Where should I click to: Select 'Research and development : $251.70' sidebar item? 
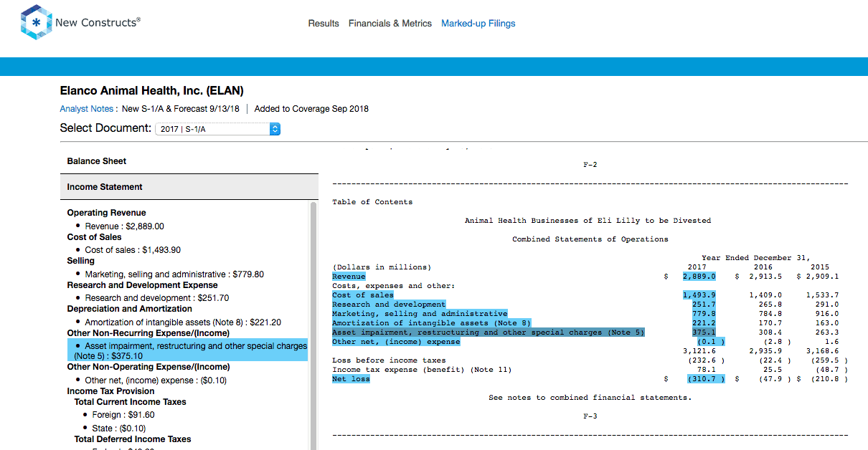point(157,298)
